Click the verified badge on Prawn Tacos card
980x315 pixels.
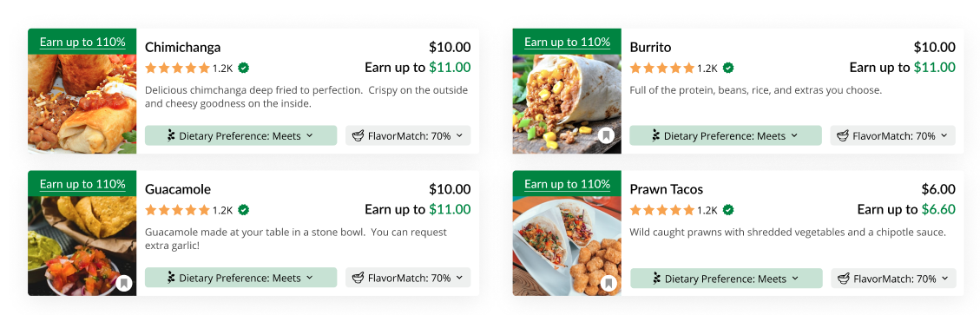[729, 209]
